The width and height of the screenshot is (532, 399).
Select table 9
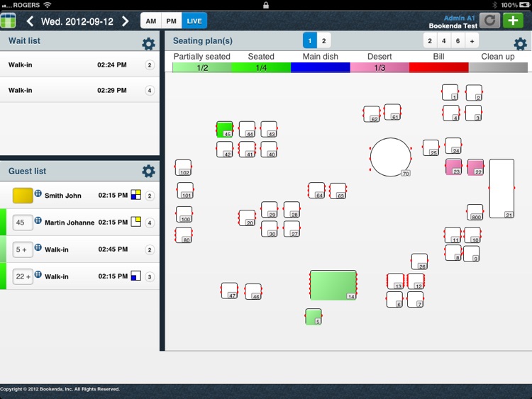tap(472, 254)
